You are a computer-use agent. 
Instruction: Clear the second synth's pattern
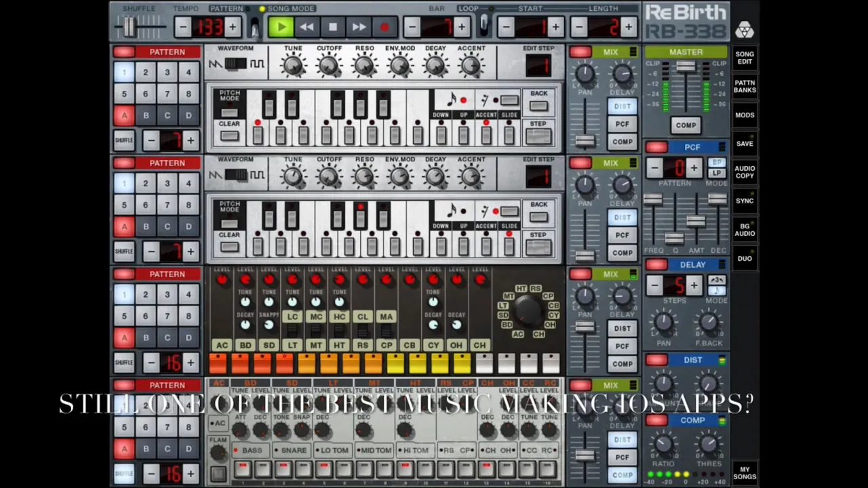coord(229,247)
